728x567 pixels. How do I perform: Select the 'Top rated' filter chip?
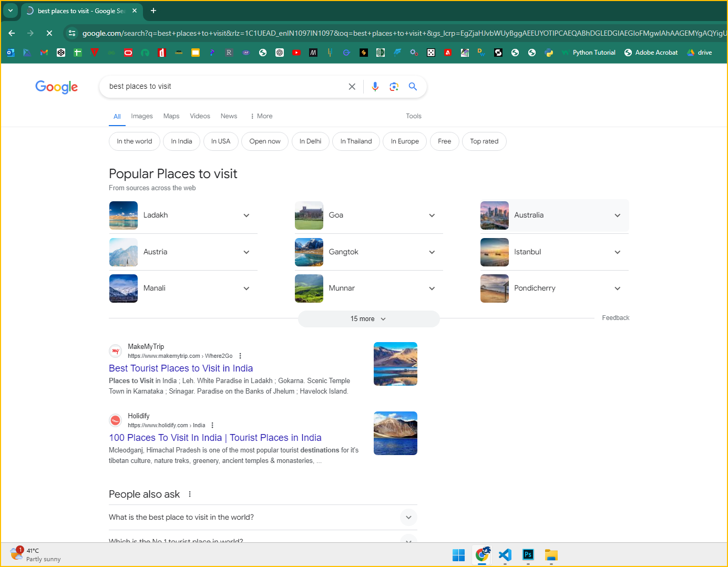[484, 141]
